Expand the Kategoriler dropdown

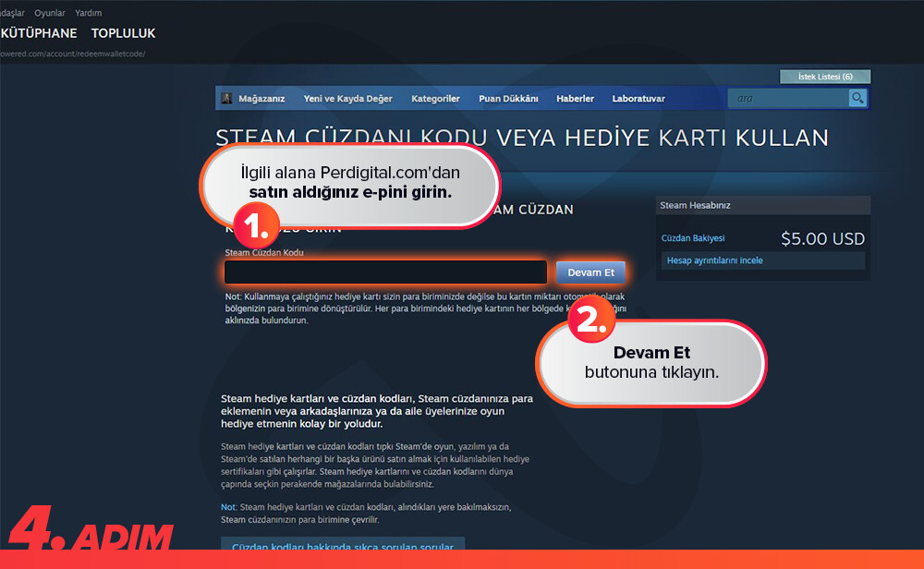pos(435,99)
